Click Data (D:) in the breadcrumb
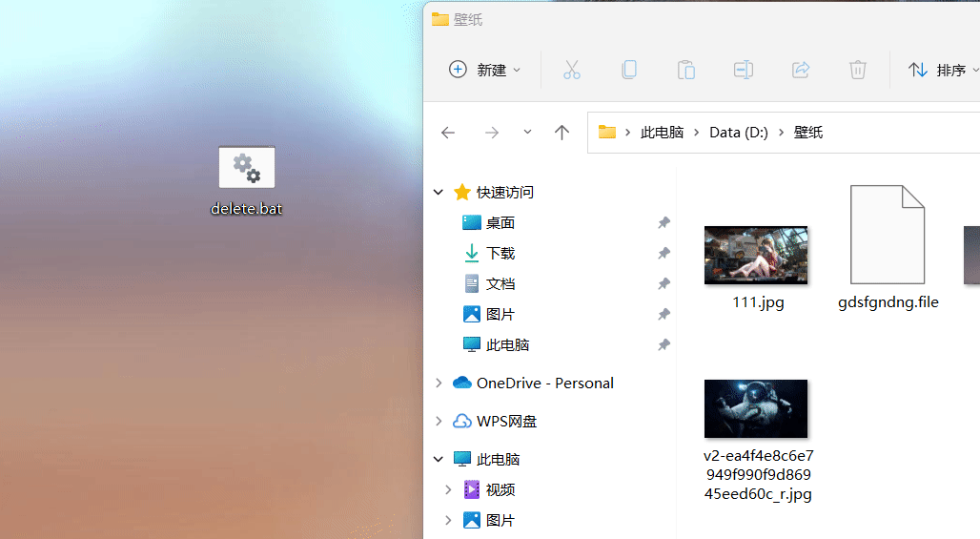This screenshot has width=980, height=539. (739, 133)
